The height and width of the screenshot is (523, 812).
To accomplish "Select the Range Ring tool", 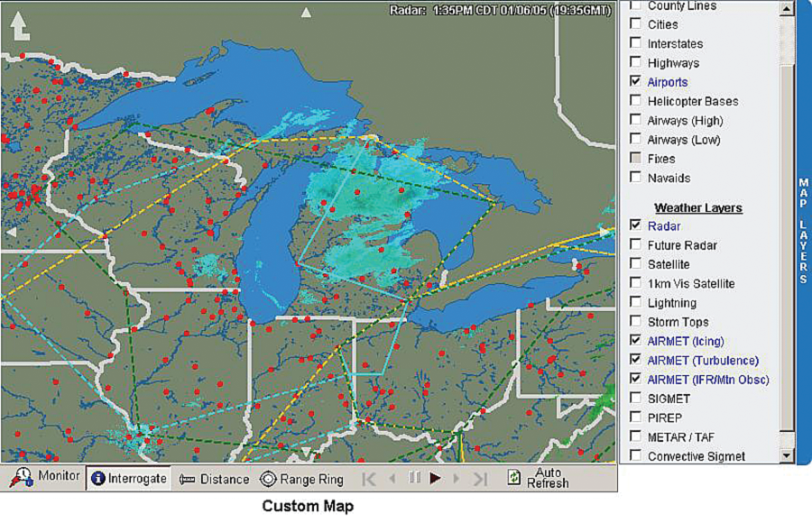I will pyautogui.click(x=301, y=479).
